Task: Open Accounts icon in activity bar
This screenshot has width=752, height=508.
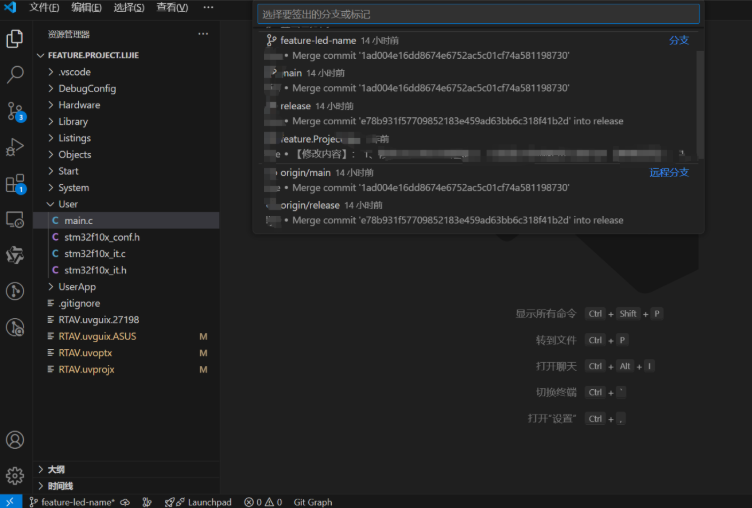Action: tap(14, 439)
